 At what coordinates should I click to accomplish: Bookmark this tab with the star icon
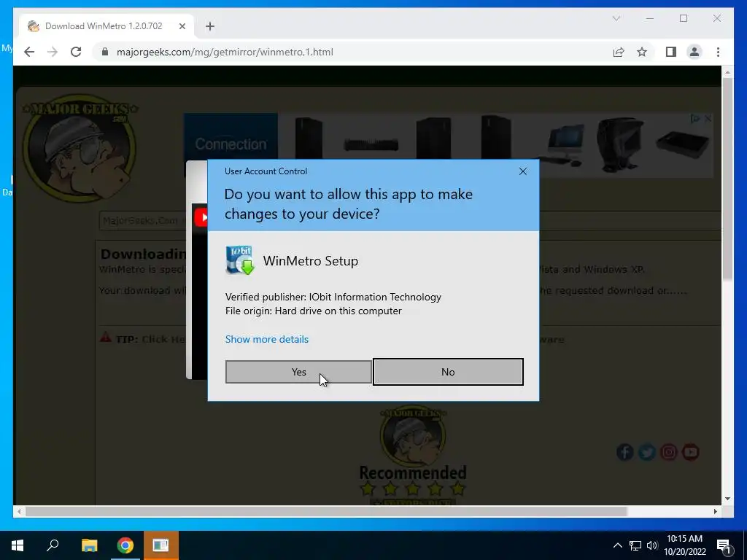click(642, 52)
